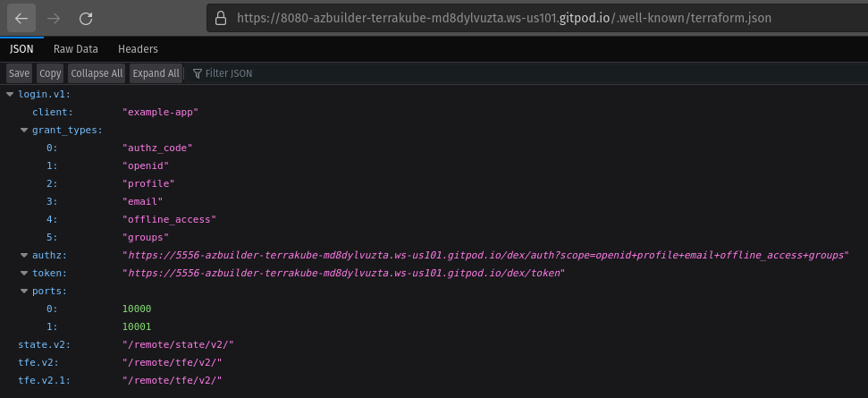Select the "offline_access" value
The image size is (868, 398).
tap(169, 219)
